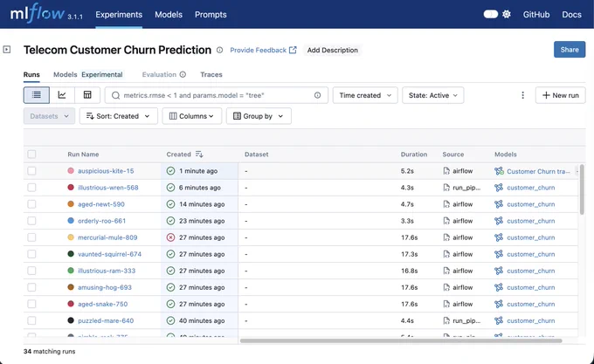Toggle the dark mode switch
This screenshot has width=594, height=364.
tap(491, 14)
